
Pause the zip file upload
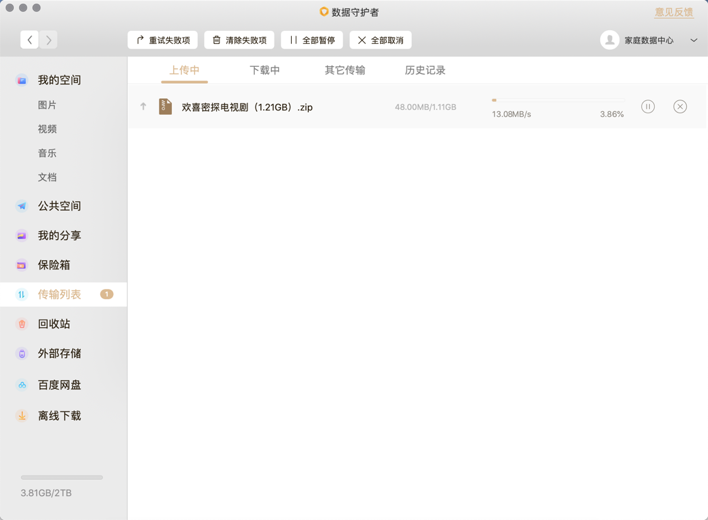click(x=648, y=107)
